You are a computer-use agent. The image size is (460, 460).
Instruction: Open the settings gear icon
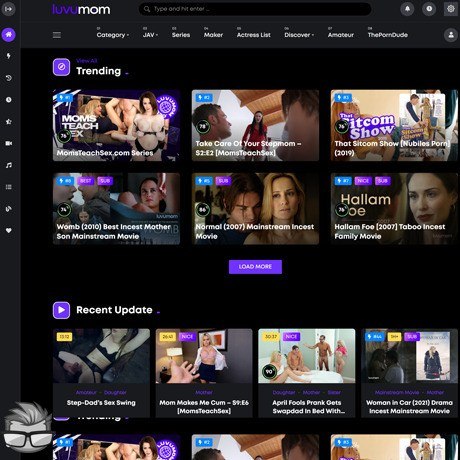(x=451, y=9)
